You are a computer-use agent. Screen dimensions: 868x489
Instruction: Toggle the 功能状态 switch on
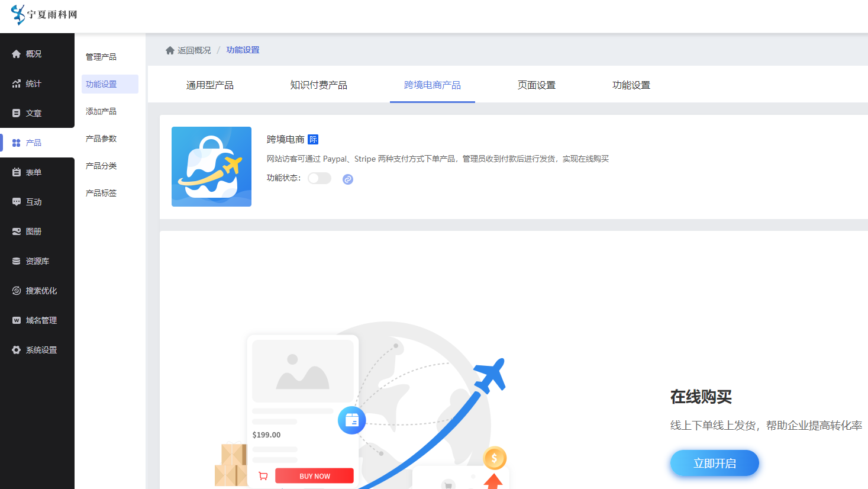pos(320,178)
